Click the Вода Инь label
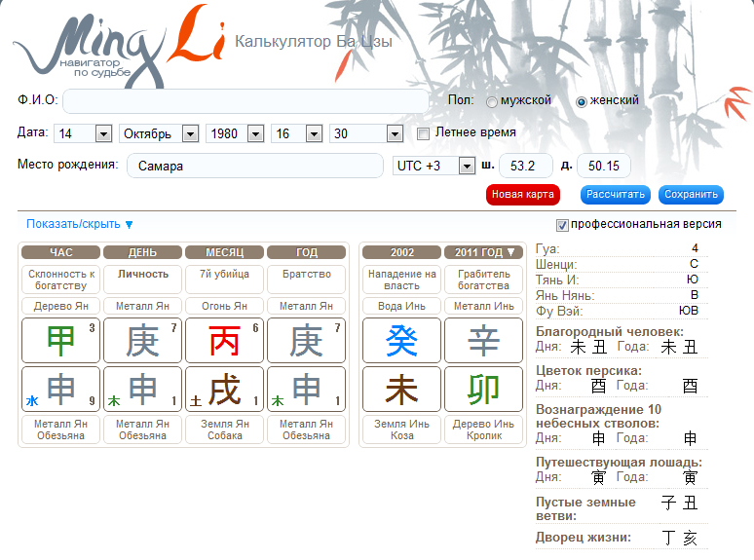The height and width of the screenshot is (560, 754). 401,306
